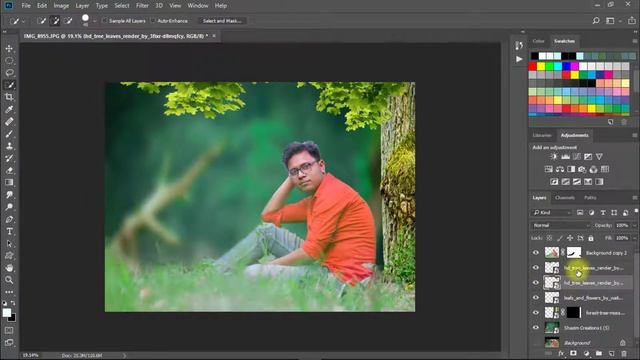Toggle lock transparent pixels

click(x=549, y=238)
